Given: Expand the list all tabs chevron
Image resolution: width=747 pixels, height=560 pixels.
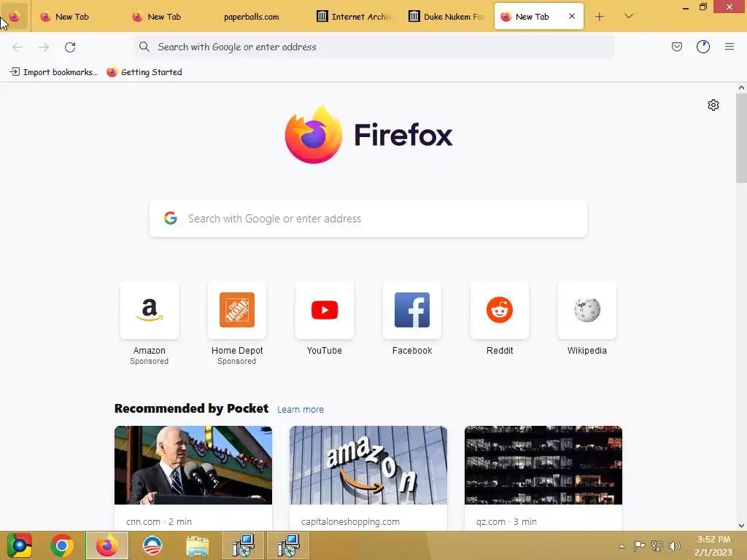Looking at the screenshot, I should tap(629, 17).
